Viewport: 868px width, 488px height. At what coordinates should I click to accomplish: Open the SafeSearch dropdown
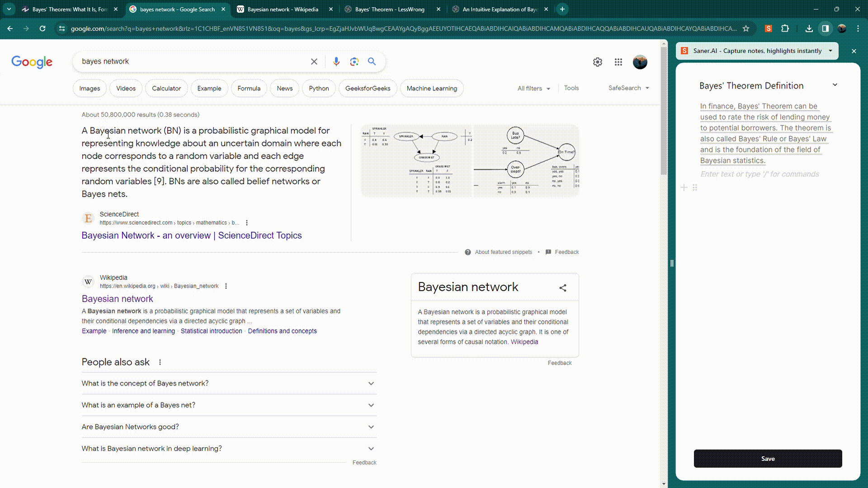pyautogui.click(x=628, y=88)
